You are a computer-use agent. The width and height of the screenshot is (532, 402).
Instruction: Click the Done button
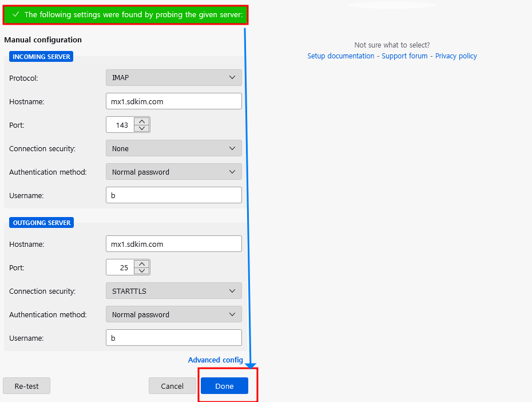(x=224, y=386)
